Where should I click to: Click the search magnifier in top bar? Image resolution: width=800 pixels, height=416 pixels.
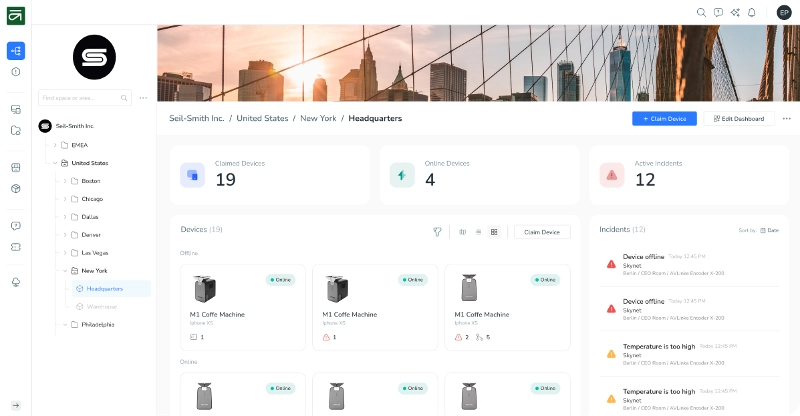702,12
